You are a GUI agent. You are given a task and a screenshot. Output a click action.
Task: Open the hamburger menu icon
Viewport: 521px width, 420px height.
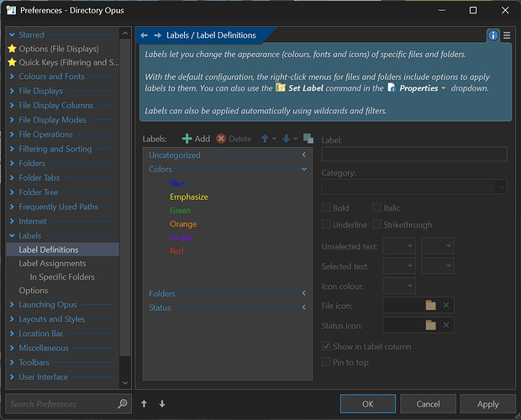point(507,35)
